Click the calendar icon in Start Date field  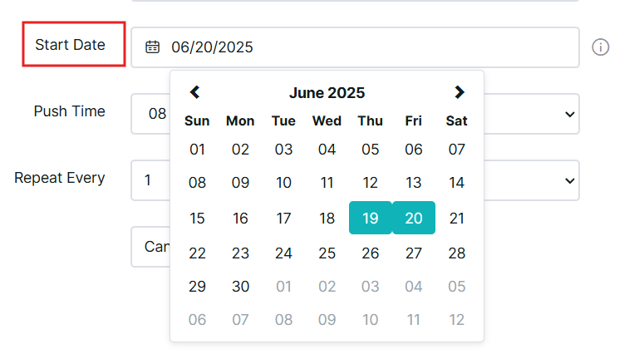152,47
